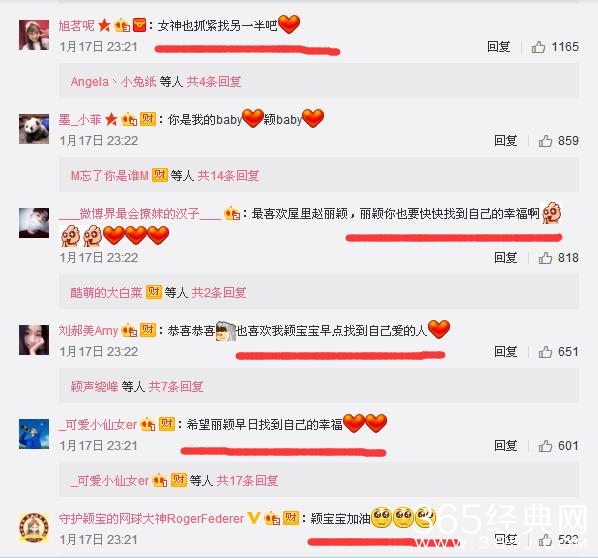This screenshot has height=558, width=598.
Task: Click thumbs-up on 墨_小菲's comment
Action: click(545, 141)
